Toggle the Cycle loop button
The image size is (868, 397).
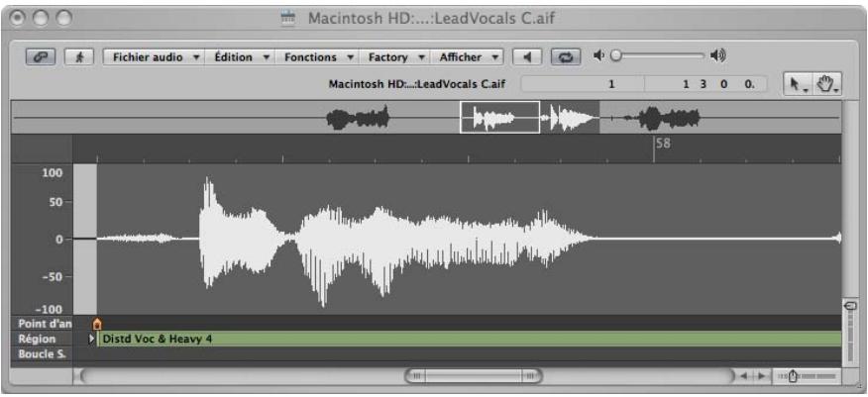tap(565, 57)
